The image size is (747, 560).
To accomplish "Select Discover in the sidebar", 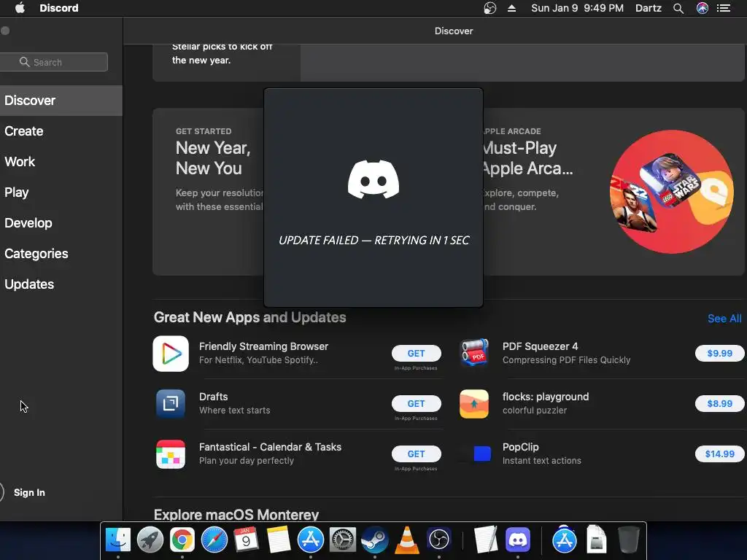I will 61,101.
